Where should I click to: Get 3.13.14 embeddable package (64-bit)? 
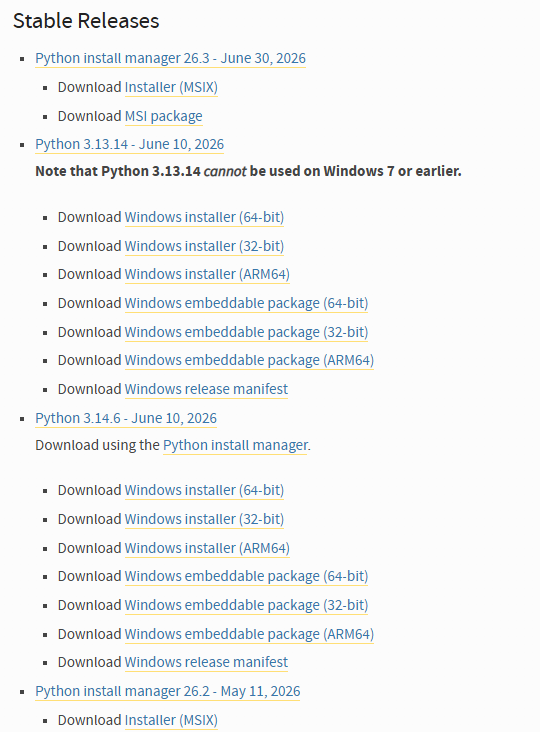coord(246,303)
